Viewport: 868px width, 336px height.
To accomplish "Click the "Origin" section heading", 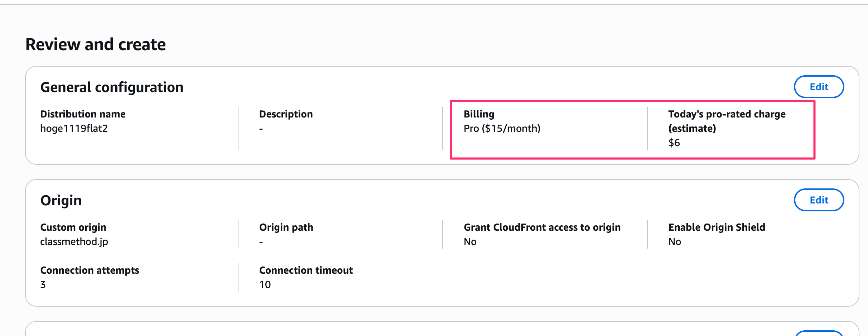I will (x=61, y=201).
